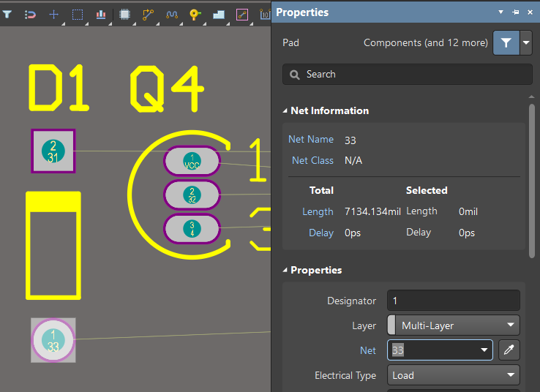The width and height of the screenshot is (540, 392).
Task: Click into the Designator input field
Action: click(x=453, y=301)
